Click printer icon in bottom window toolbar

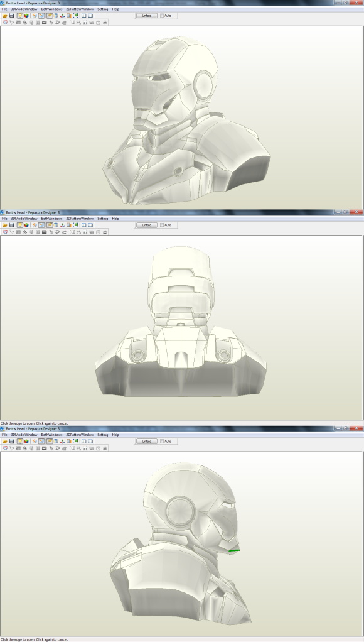point(105,449)
